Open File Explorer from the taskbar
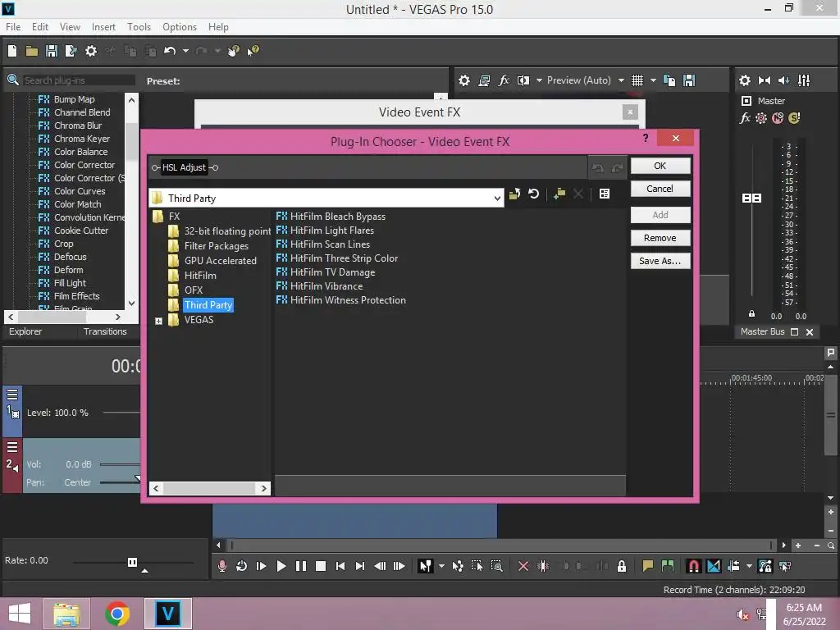Image resolution: width=840 pixels, height=630 pixels. (x=67, y=614)
